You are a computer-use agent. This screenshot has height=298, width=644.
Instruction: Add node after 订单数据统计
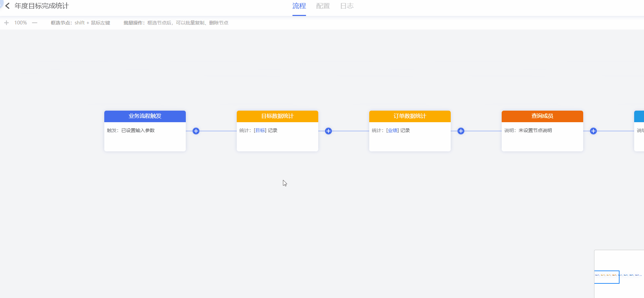pyautogui.click(x=461, y=131)
